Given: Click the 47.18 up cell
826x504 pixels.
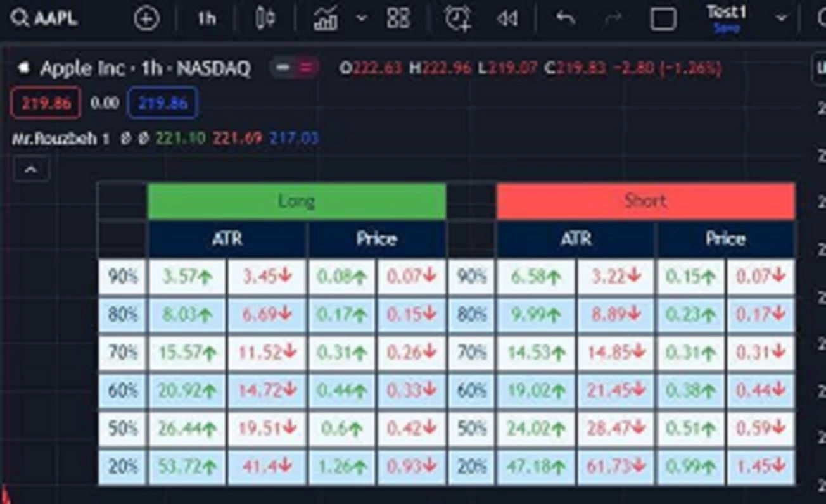Looking at the screenshot, I should pyautogui.click(x=536, y=467).
